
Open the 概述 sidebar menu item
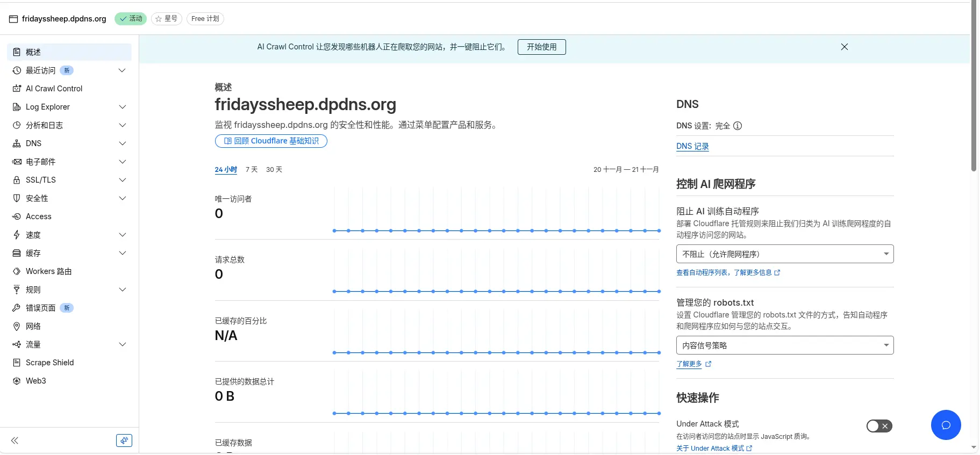click(x=69, y=52)
